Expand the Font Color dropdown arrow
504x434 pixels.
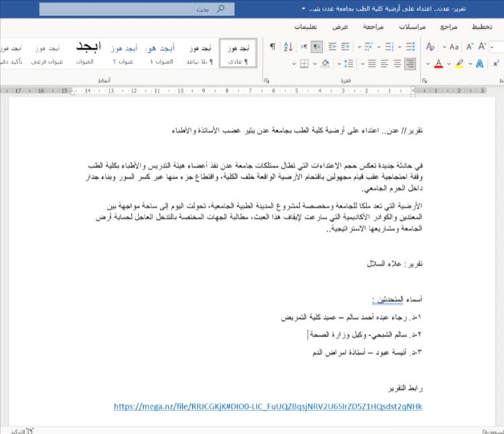[x=428, y=64]
